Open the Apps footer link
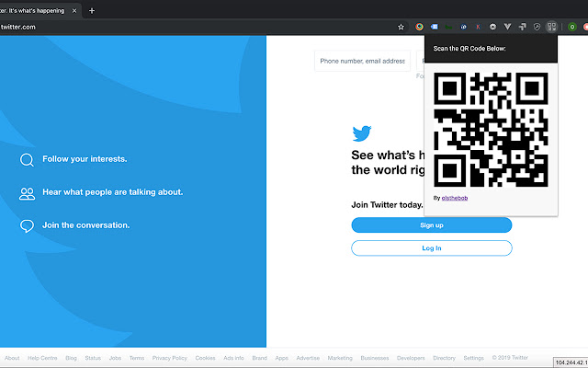588x368 pixels. click(x=282, y=358)
